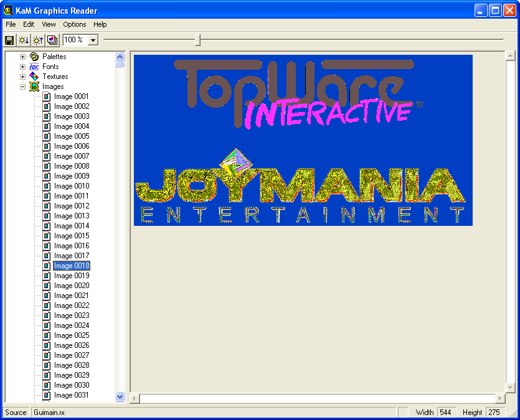Screen dimensions: 520x420
Task: Select Image 0023 in the tree
Action: [x=72, y=315]
